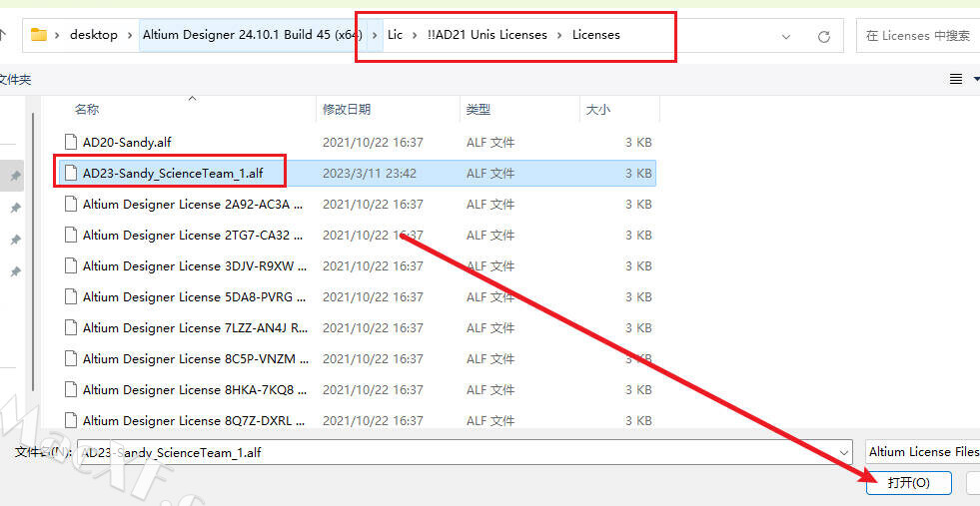Navigate to Lic breadcrumb
This screenshot has width=980, height=506.
pyautogui.click(x=395, y=35)
